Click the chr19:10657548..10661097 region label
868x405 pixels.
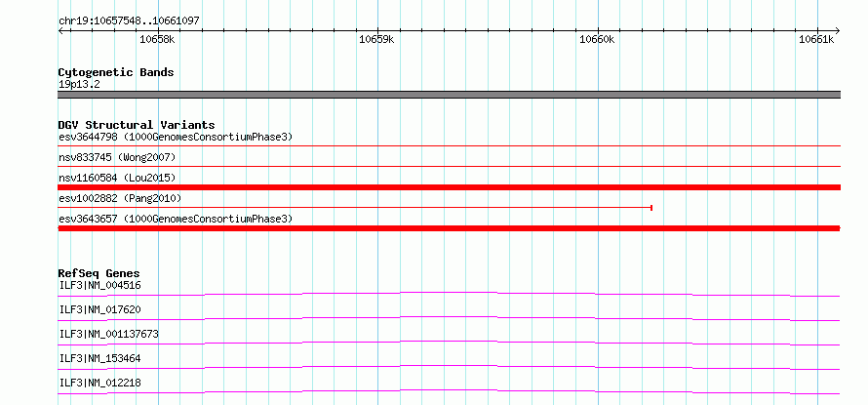(x=129, y=21)
